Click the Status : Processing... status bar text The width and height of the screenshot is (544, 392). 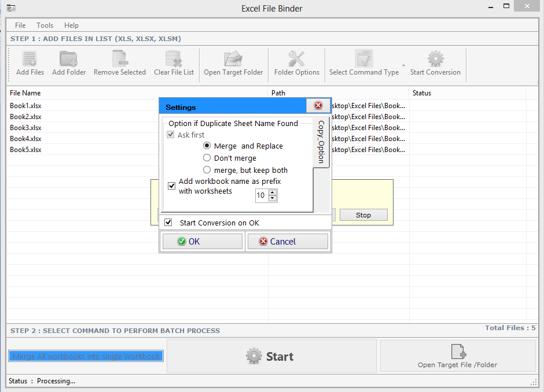42,381
